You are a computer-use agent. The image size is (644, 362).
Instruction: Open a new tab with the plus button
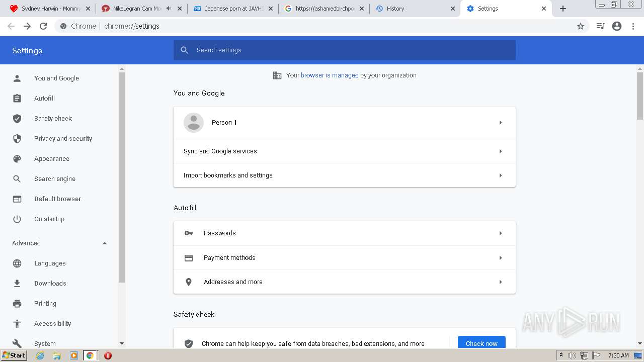coord(563,9)
